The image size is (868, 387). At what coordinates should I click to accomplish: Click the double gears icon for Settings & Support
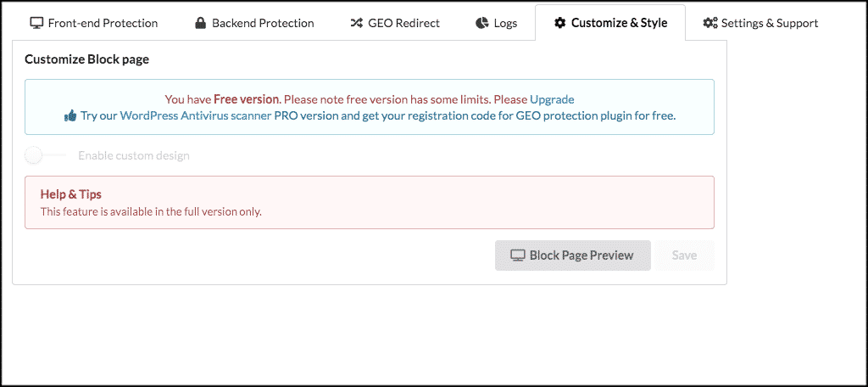tap(710, 23)
